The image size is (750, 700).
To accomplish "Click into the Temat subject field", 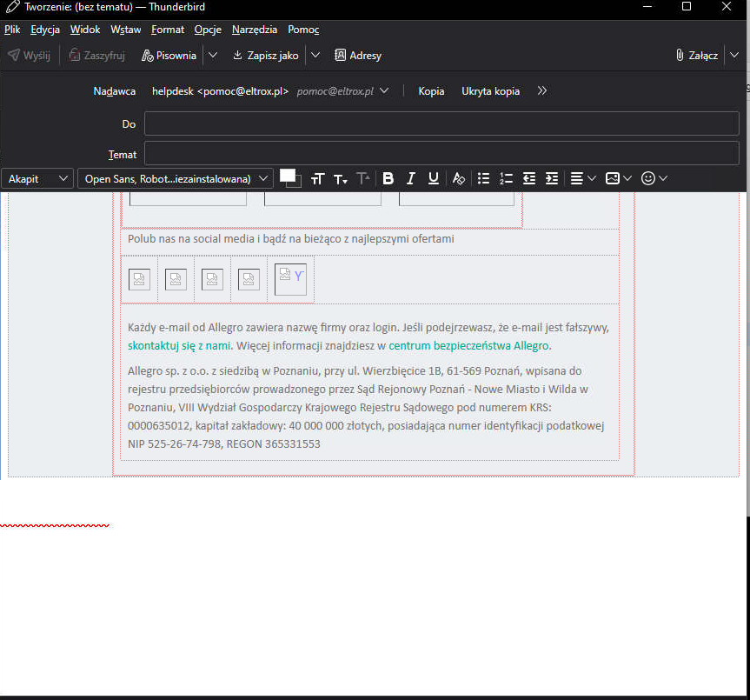I will pos(441,154).
